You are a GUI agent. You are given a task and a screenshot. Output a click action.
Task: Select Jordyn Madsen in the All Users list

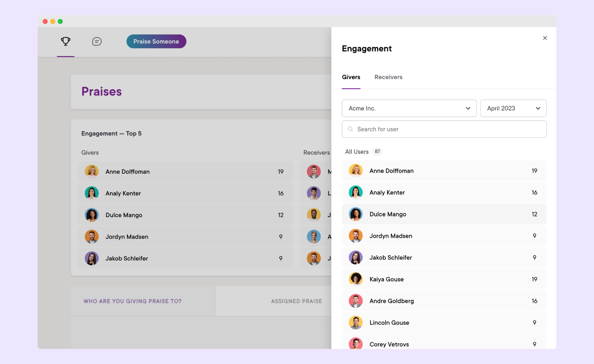click(444, 236)
